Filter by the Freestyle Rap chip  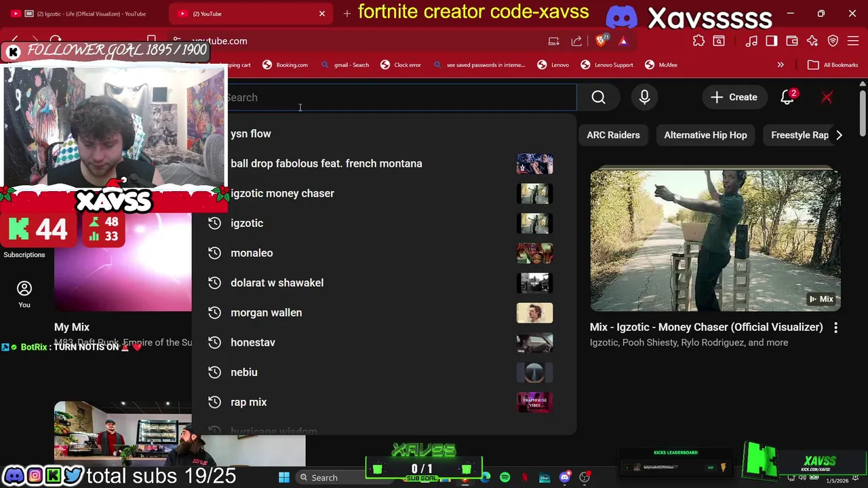(x=800, y=135)
